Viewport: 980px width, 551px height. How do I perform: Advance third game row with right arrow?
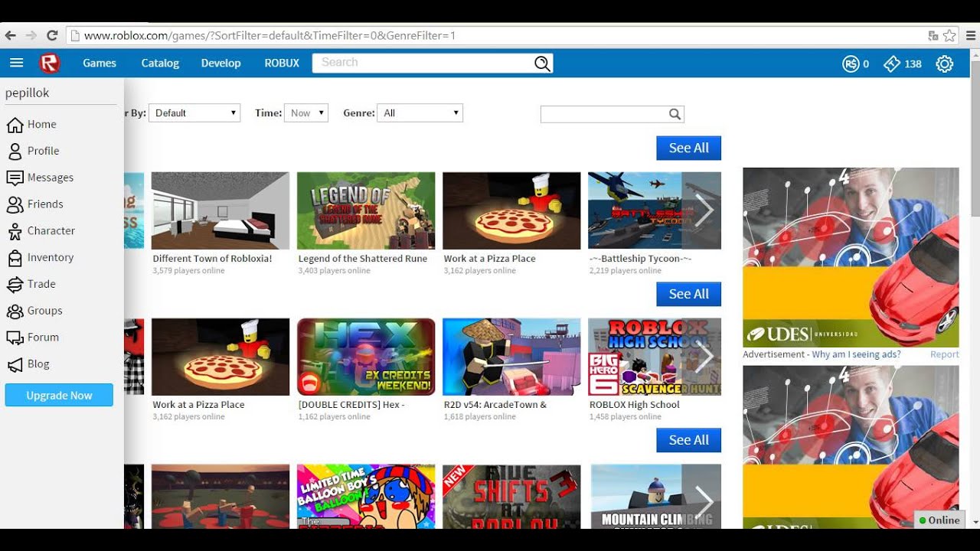[x=703, y=501]
